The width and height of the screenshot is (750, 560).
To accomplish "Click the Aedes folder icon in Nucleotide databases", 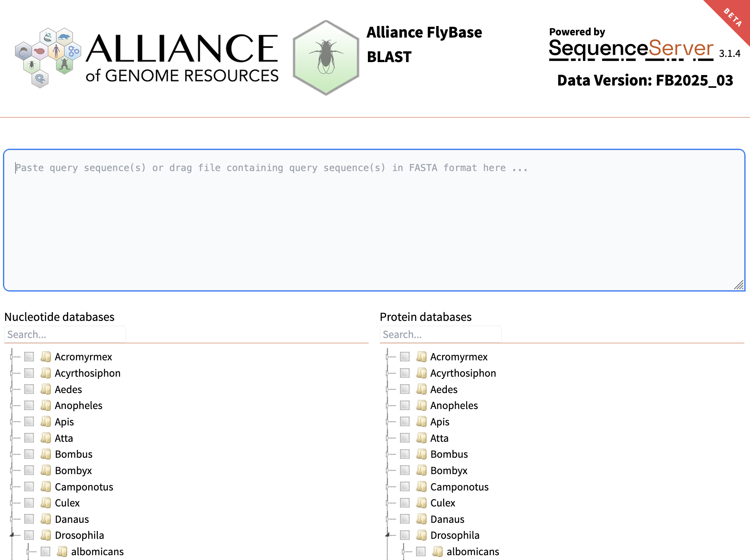I will (46, 389).
